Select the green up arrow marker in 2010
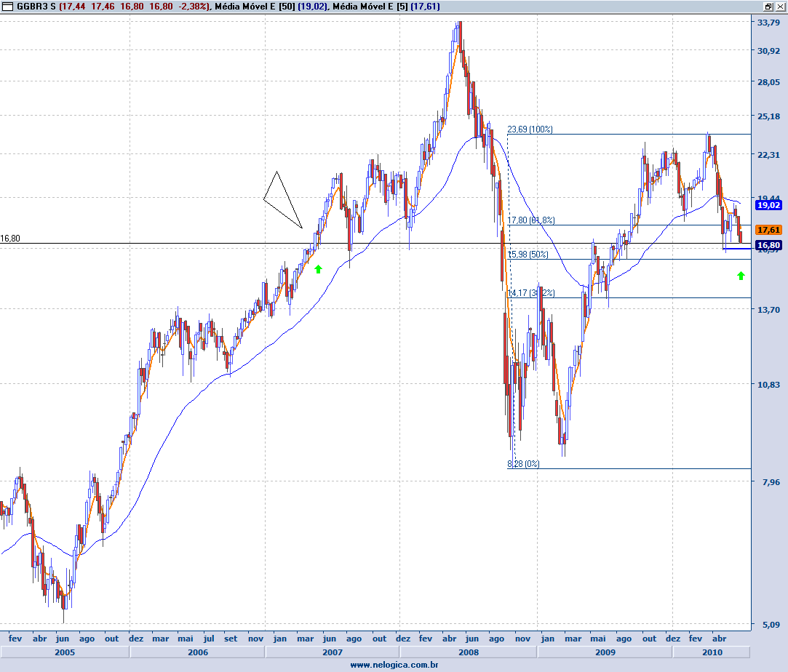The width and height of the screenshot is (788, 672). tap(741, 275)
